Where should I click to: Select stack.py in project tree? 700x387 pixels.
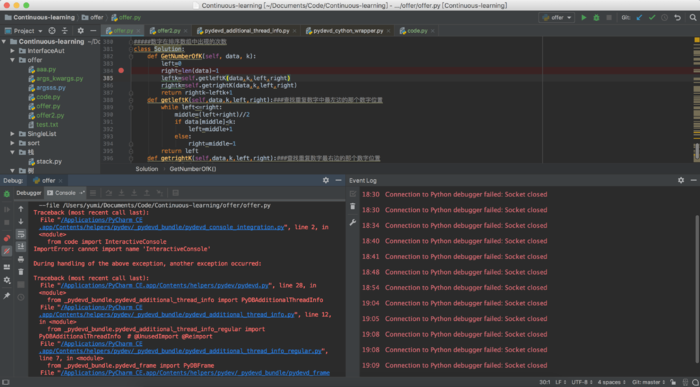(x=49, y=162)
